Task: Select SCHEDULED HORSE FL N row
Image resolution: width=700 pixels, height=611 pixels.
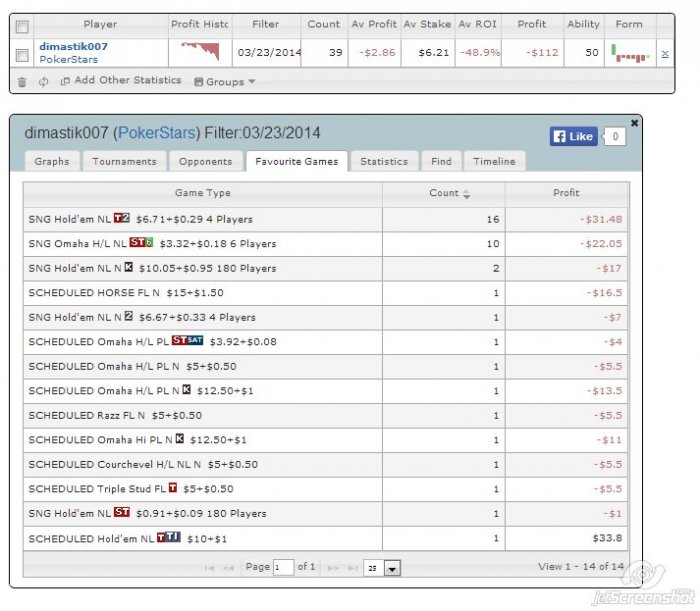Action: point(326,293)
